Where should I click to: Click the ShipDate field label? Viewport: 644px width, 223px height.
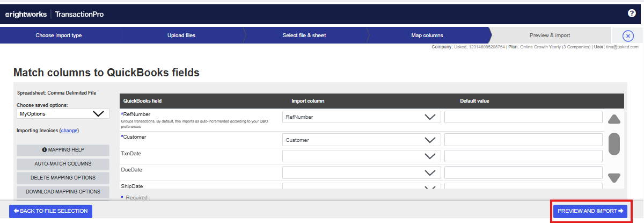132,186
